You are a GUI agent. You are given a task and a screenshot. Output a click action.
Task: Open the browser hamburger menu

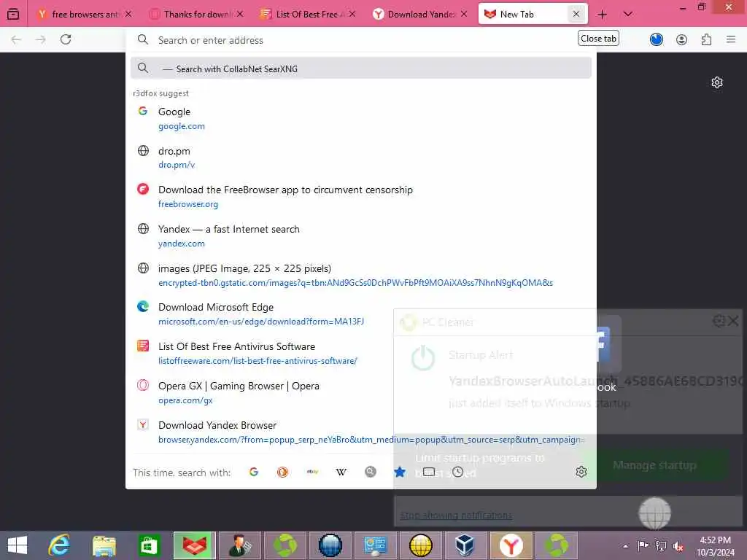click(x=731, y=39)
